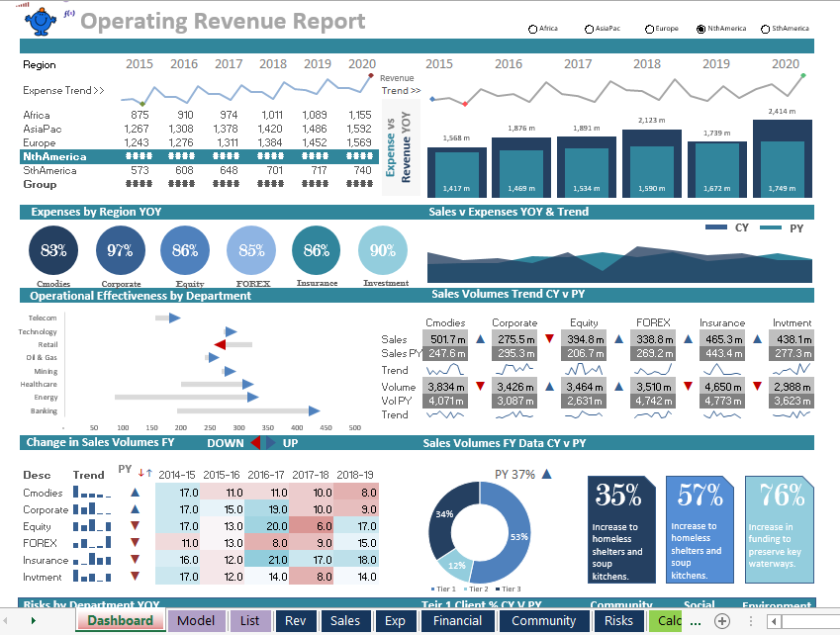Click the PY sort arrows icon

(145, 473)
